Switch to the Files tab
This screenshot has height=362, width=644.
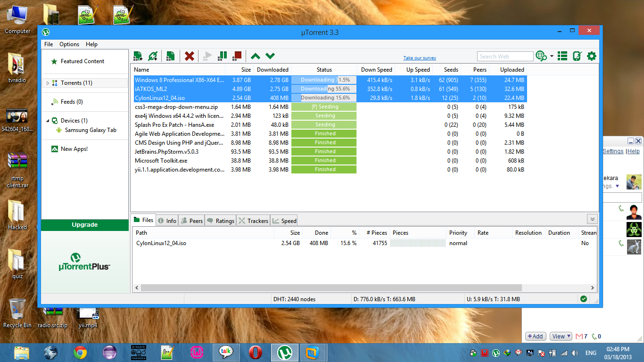143,220
